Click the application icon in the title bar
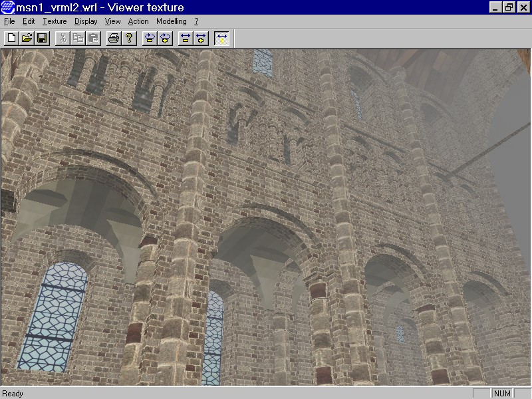The height and width of the screenshot is (399, 532). point(7,7)
